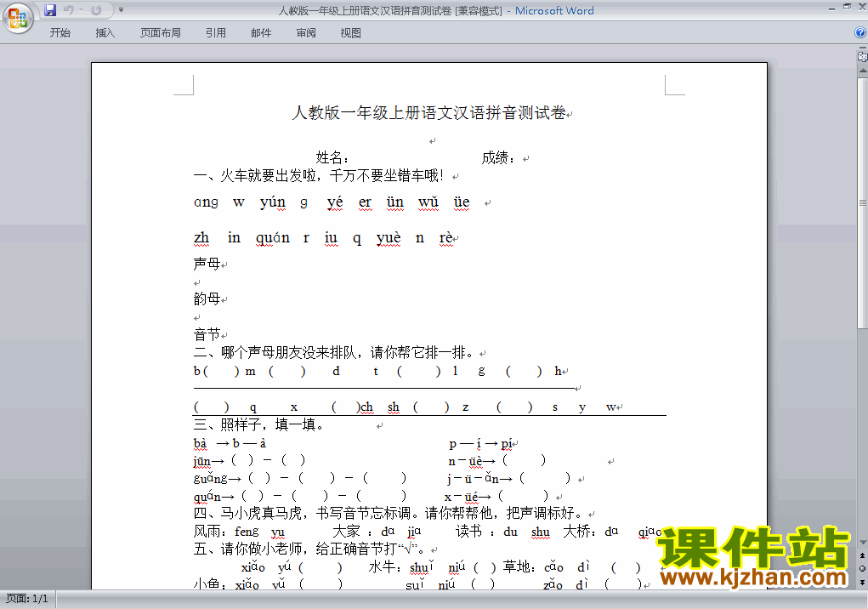Click the word 水牛 in section five
This screenshot has height=609, width=868.
point(383,567)
